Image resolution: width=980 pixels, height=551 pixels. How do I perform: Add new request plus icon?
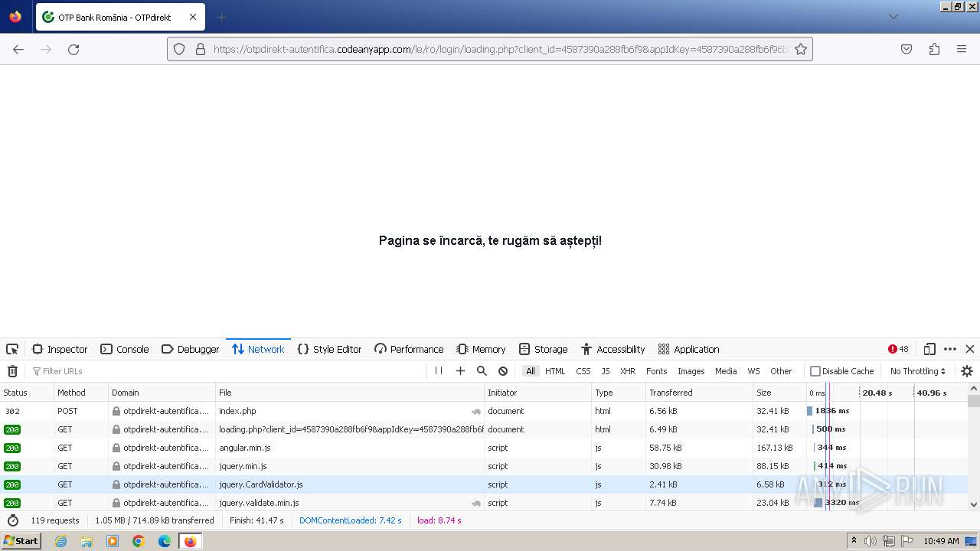[460, 371]
